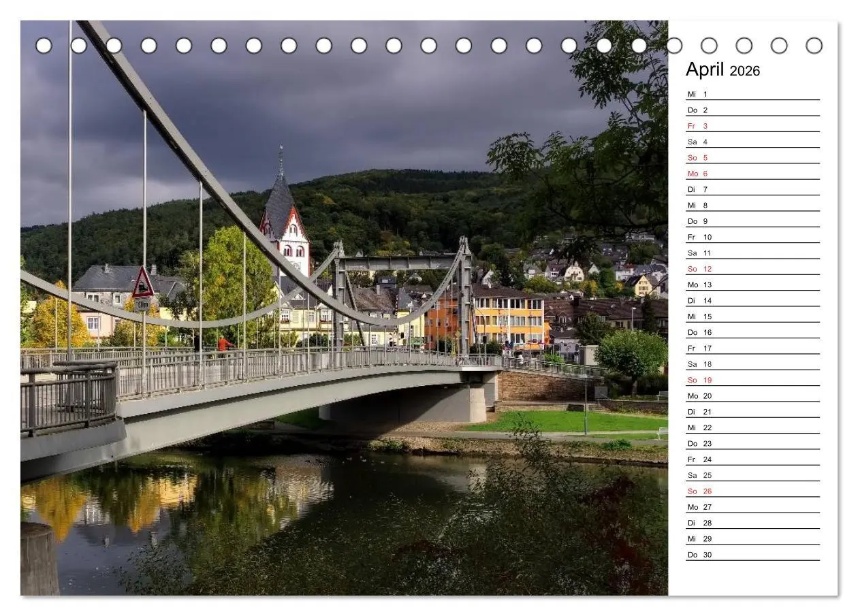Select the row "Do 2"
The width and height of the screenshot is (858, 616).
[752, 110]
